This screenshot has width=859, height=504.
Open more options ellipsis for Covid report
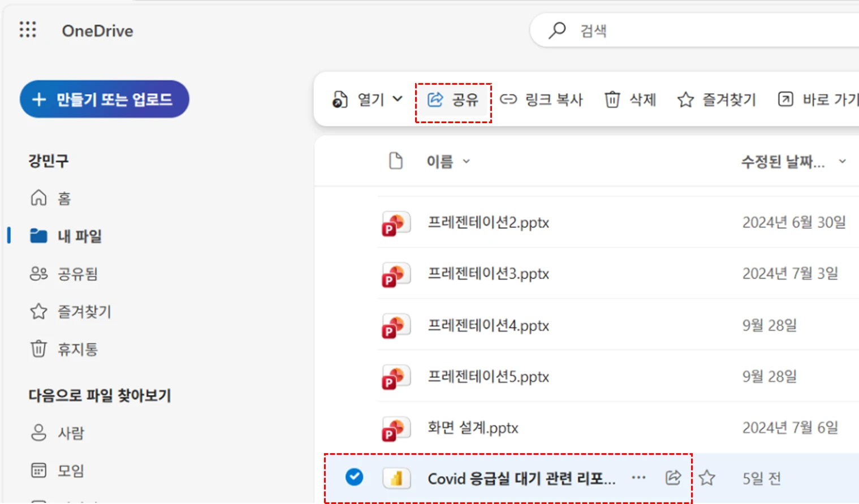pyautogui.click(x=638, y=478)
